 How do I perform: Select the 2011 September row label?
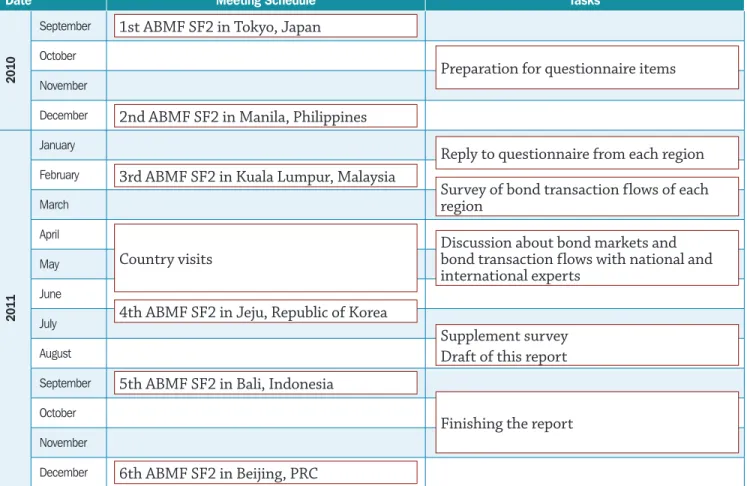(65, 383)
